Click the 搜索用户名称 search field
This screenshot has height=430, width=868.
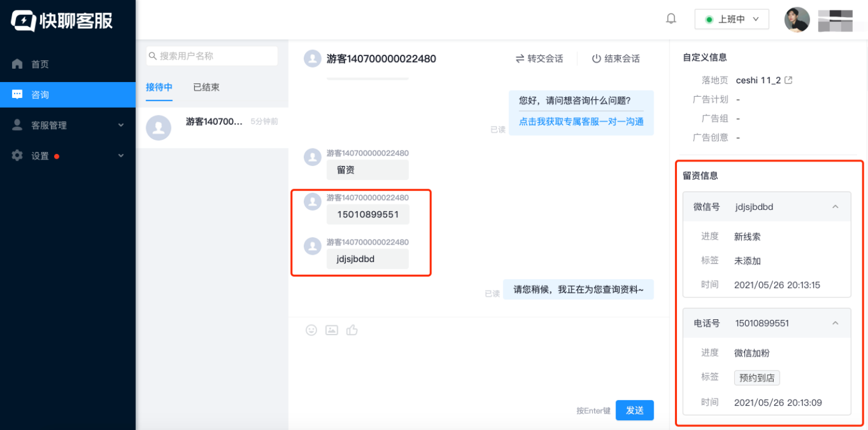212,55
